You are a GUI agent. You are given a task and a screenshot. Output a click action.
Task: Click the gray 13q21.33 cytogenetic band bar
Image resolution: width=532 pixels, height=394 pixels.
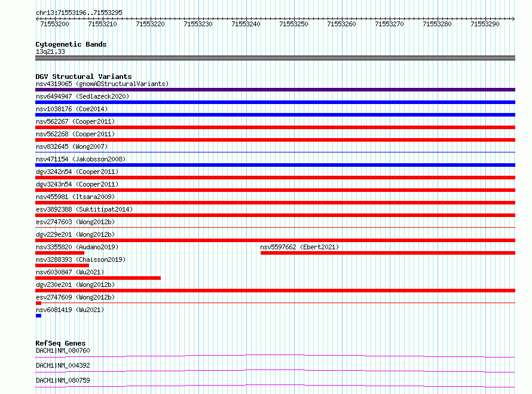point(275,58)
